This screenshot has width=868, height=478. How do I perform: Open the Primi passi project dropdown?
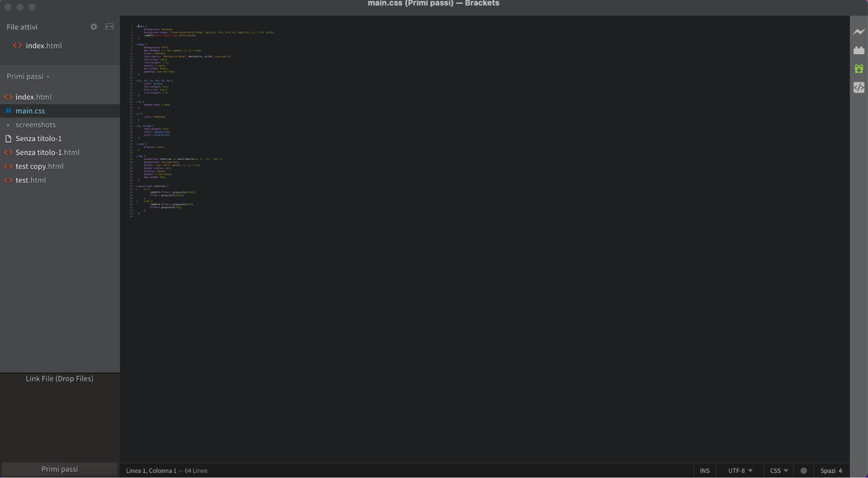pyautogui.click(x=28, y=76)
